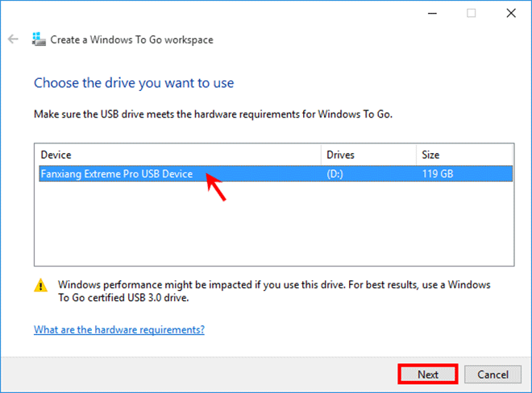Sort by the Drives column header

[x=368, y=155]
